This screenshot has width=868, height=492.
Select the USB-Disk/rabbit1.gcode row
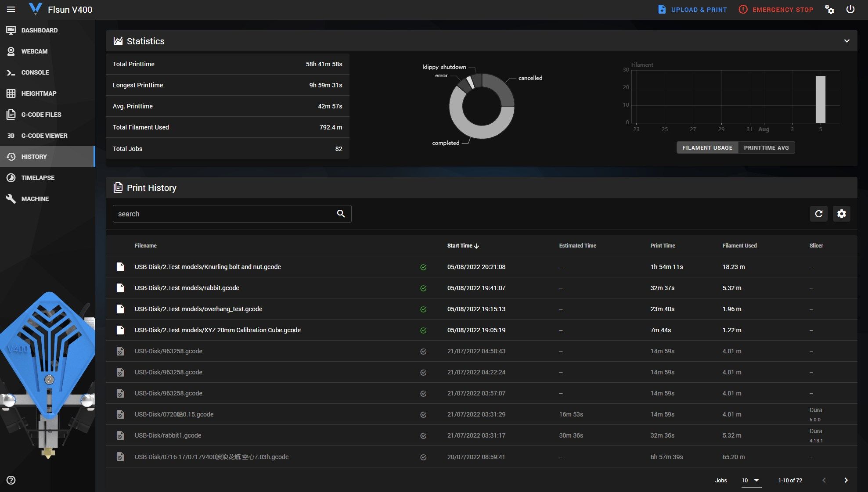click(x=482, y=435)
